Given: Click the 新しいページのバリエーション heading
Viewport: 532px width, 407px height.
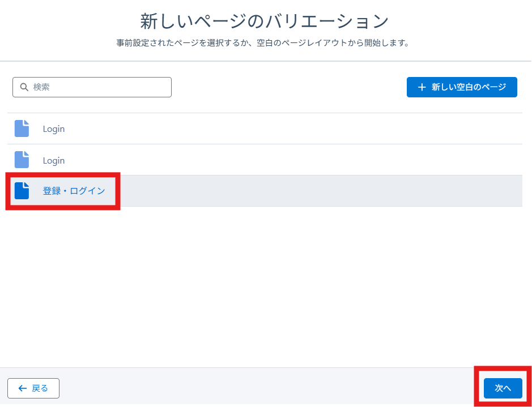Looking at the screenshot, I should pos(265,22).
